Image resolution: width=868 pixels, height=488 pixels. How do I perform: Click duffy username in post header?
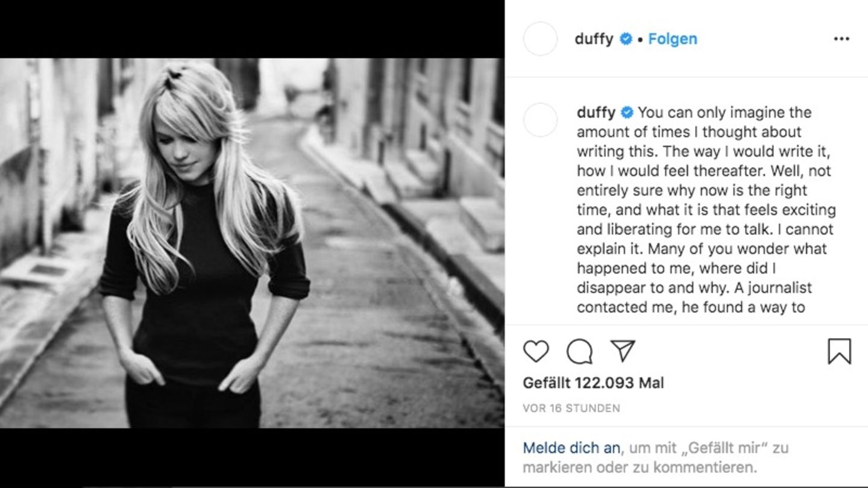(x=594, y=39)
